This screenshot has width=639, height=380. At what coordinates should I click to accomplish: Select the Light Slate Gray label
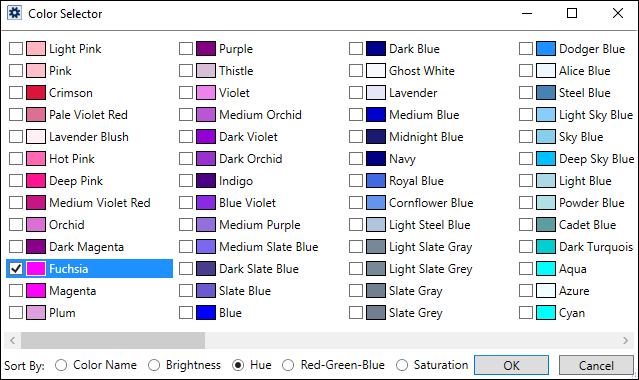click(x=430, y=247)
